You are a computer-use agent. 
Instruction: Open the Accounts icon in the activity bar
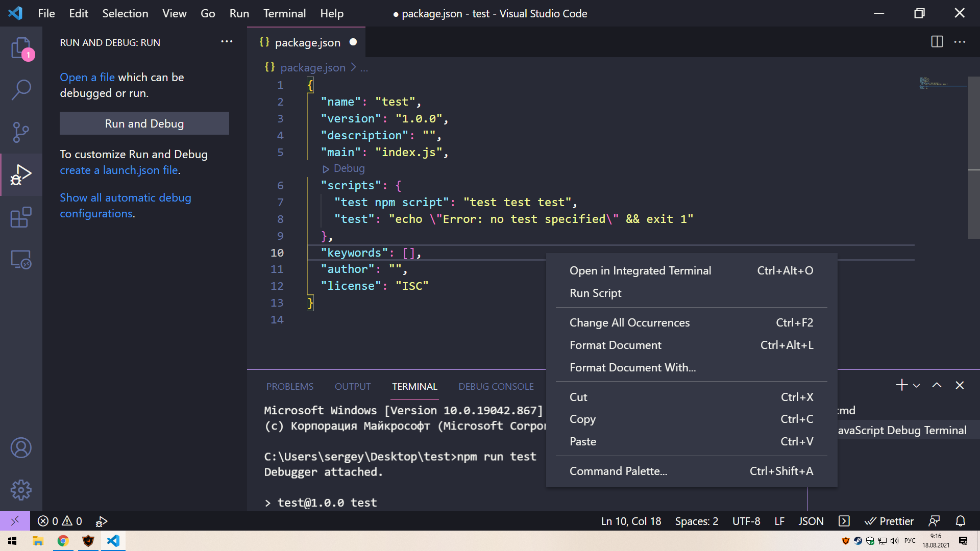21,448
